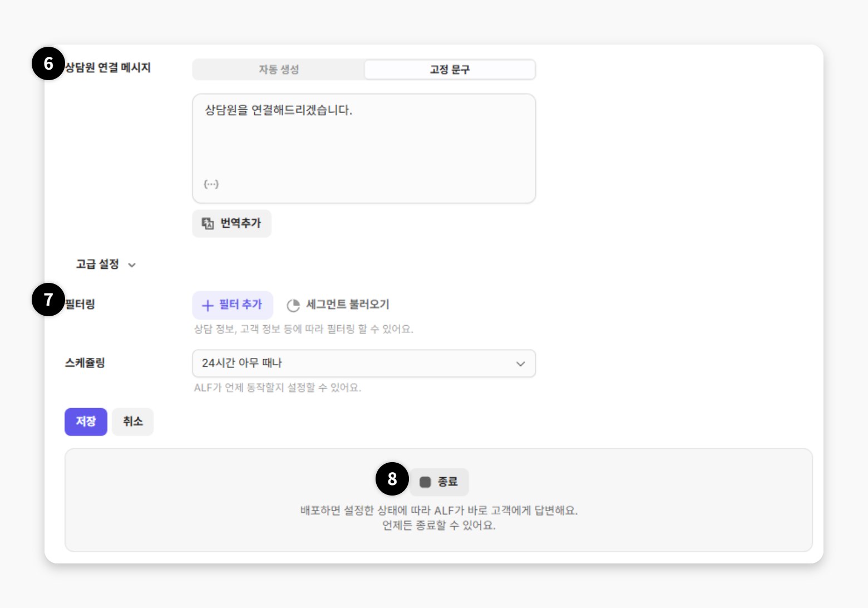Click the number 7 step badge
The height and width of the screenshot is (608, 868).
pos(48,300)
